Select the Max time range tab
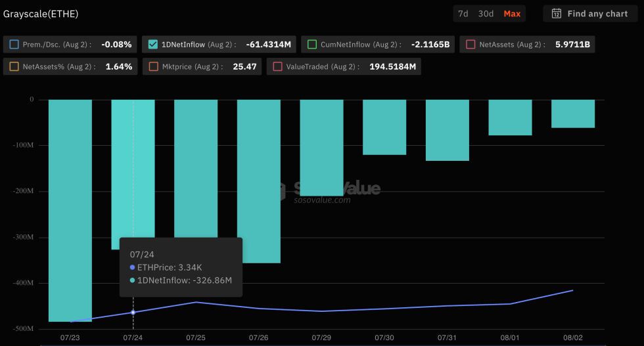 [x=512, y=14]
